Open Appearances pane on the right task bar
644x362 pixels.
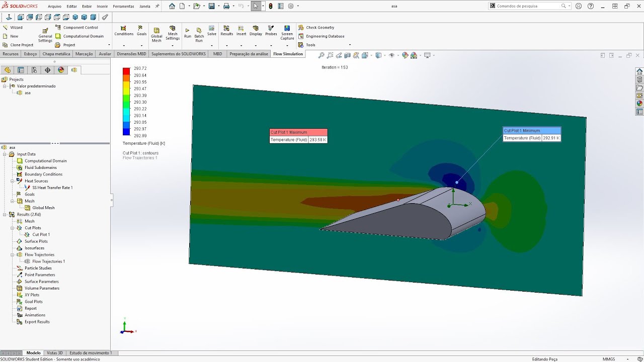click(639, 104)
